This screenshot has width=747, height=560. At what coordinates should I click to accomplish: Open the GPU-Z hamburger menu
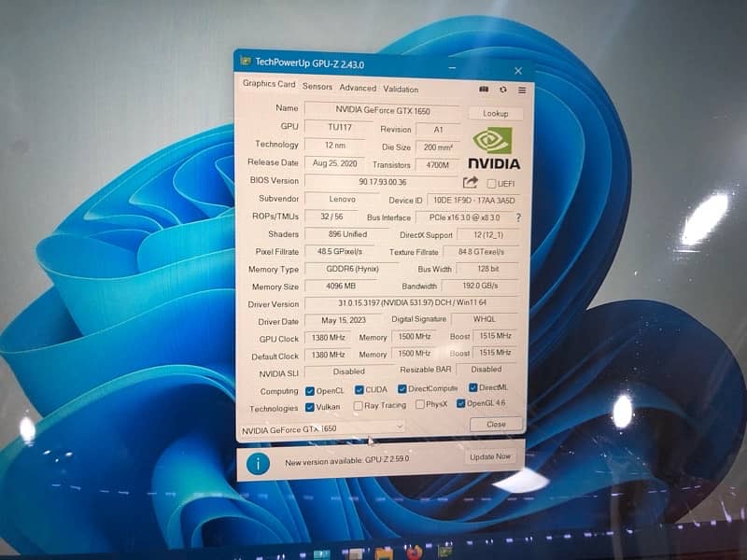tap(522, 90)
